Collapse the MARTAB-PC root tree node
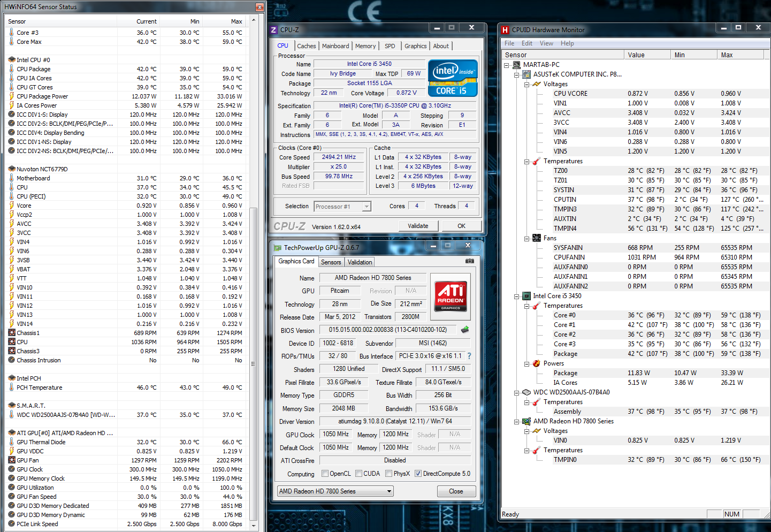 [507, 65]
